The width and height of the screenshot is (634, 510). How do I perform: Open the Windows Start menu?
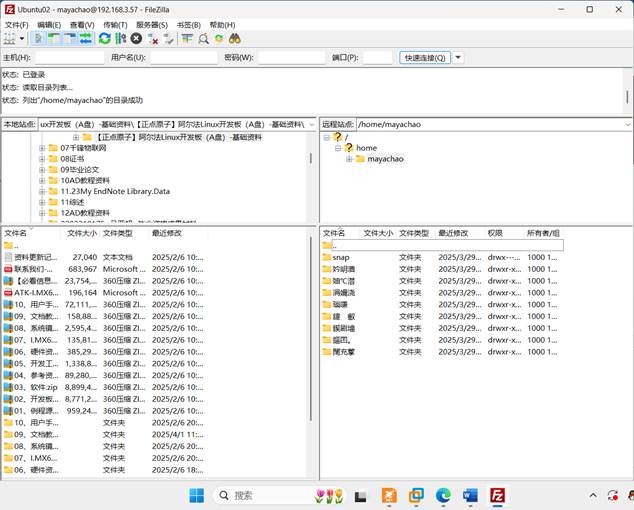(x=197, y=495)
